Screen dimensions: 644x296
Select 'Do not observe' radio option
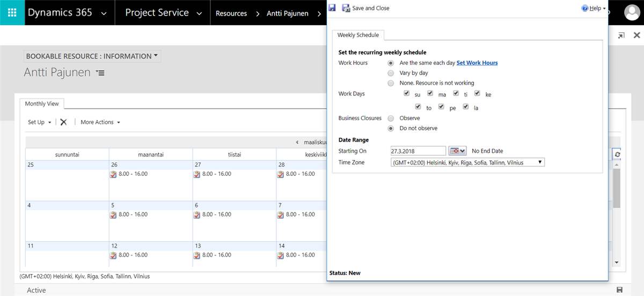pos(391,128)
